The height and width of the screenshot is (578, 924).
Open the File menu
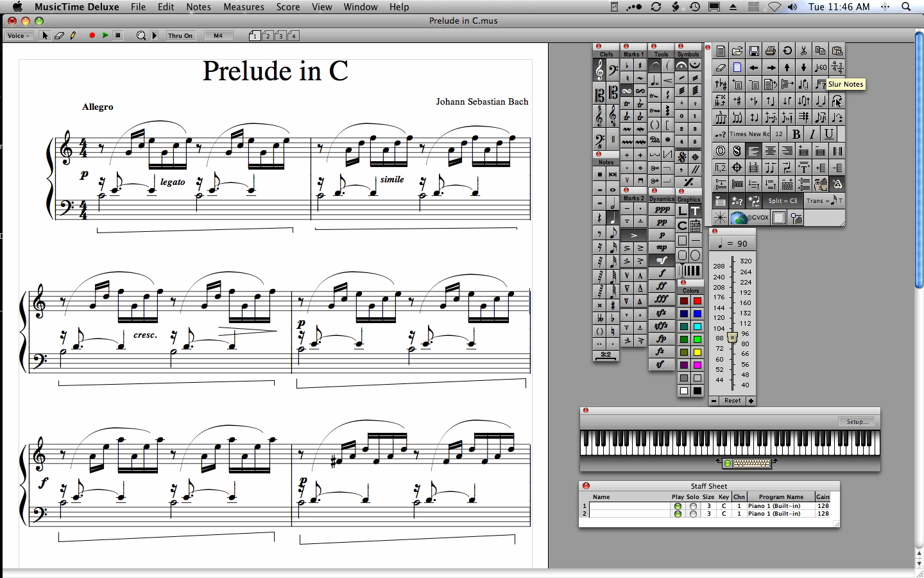coord(138,7)
